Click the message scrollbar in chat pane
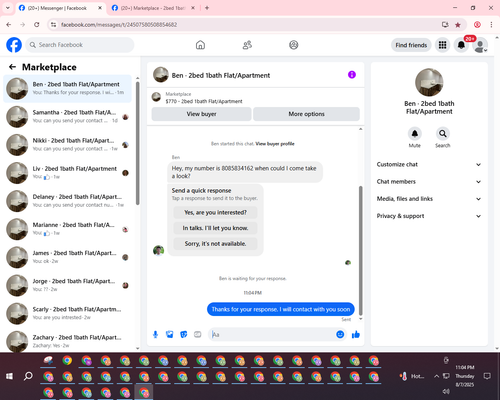Image resolution: width=500 pixels, height=400 pixels. 360,250
